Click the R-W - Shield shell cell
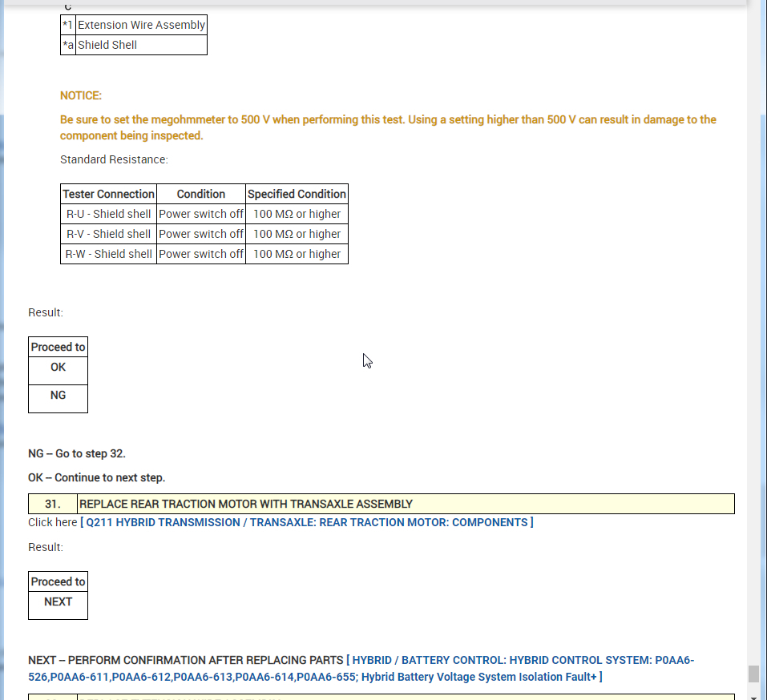Screen dimensions: 767x700 (x=108, y=254)
